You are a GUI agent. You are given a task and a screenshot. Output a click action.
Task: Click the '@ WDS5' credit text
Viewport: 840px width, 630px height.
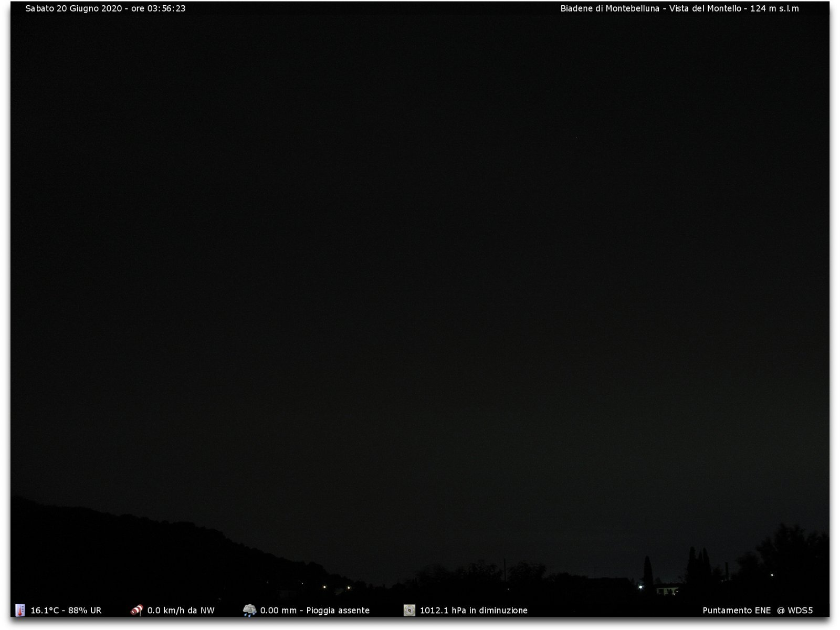795,611
